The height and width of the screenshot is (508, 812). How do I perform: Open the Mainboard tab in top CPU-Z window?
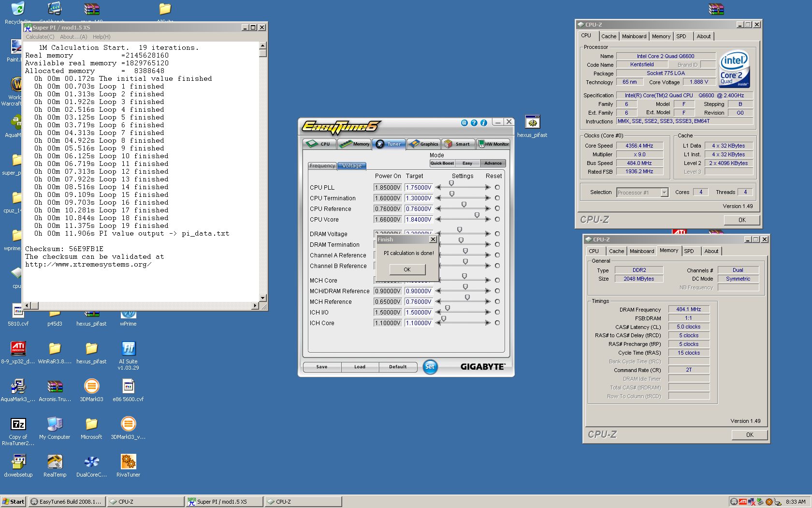pos(634,36)
